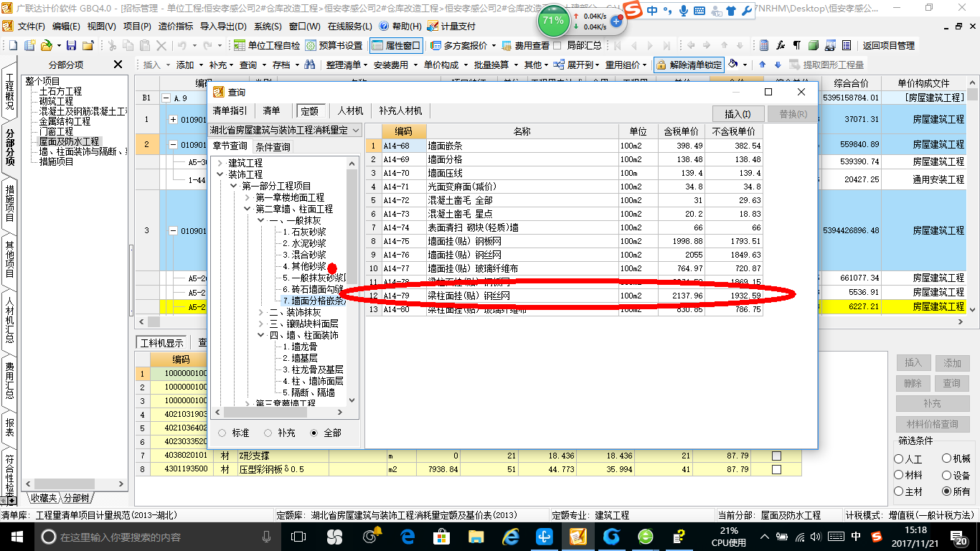Screen dimensions: 980x551
Task: Collapse 第二章墙、柱面工程 node
Action: pos(247,209)
